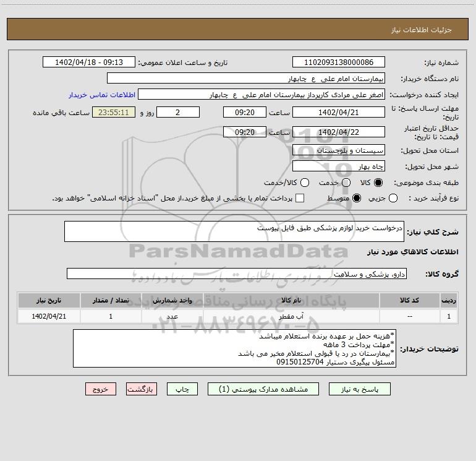Click the عدد unit cell
The height and width of the screenshot is (461, 476).
point(172,316)
